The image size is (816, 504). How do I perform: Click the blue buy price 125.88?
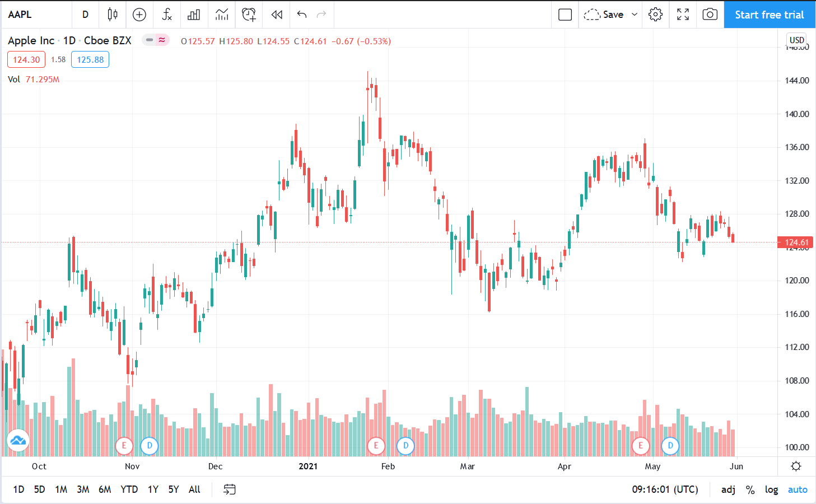click(x=90, y=59)
